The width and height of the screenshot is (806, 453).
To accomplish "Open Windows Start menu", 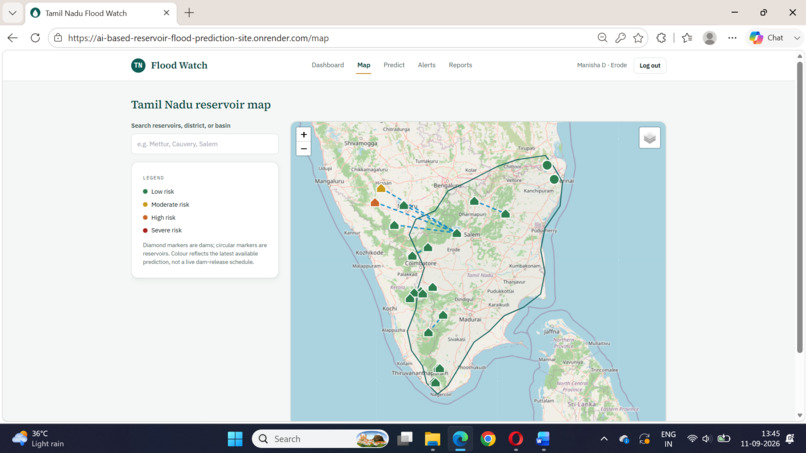I will [x=235, y=439].
